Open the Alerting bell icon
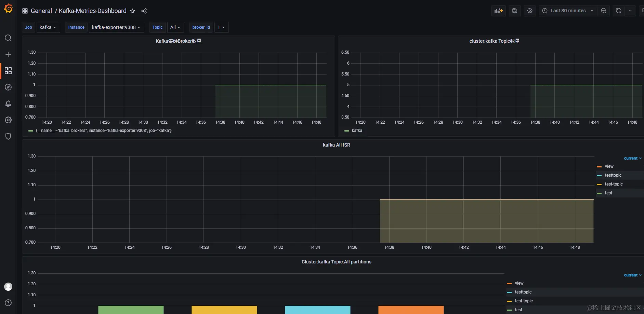 8,104
